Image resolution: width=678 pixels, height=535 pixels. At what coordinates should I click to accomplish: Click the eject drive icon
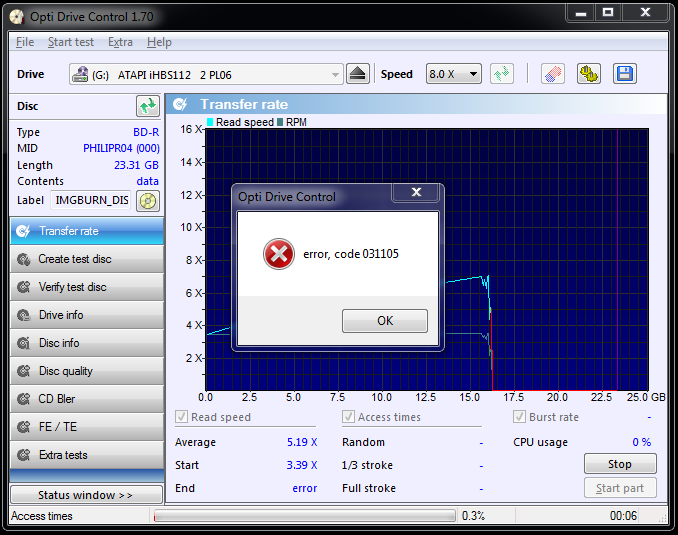(358, 74)
